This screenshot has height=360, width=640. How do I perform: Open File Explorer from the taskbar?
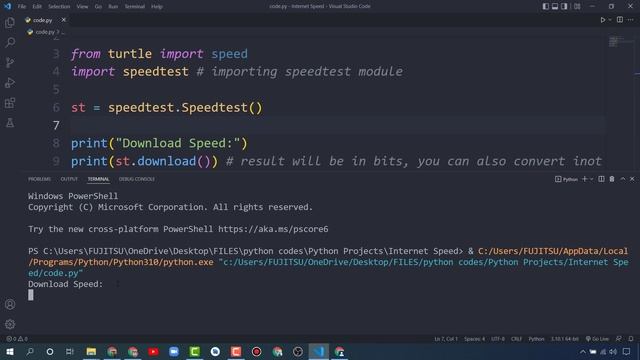coord(91,351)
